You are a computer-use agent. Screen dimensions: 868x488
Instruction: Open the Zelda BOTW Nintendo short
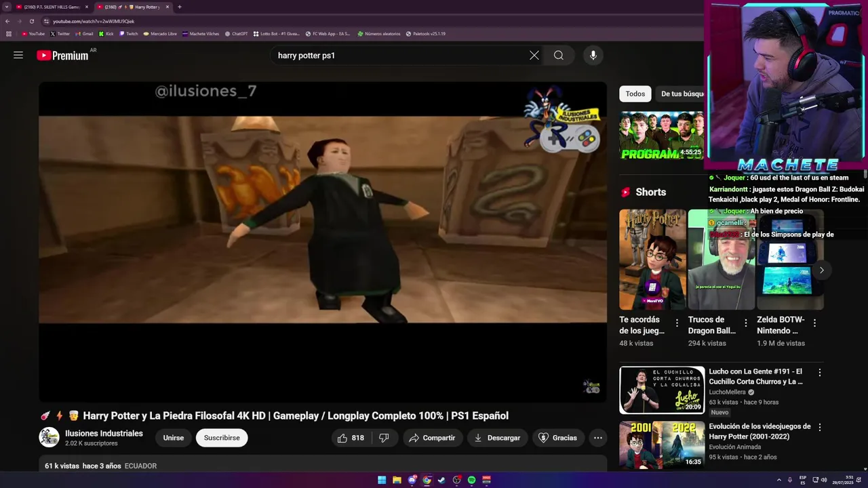790,260
